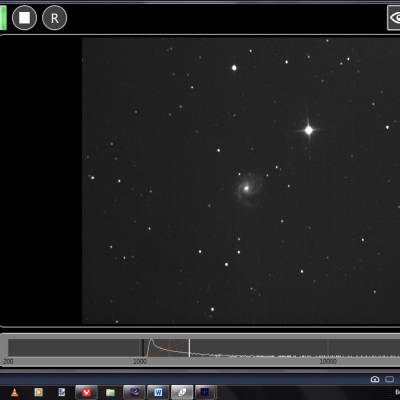Click the spiral galaxy in the image

coord(247,189)
